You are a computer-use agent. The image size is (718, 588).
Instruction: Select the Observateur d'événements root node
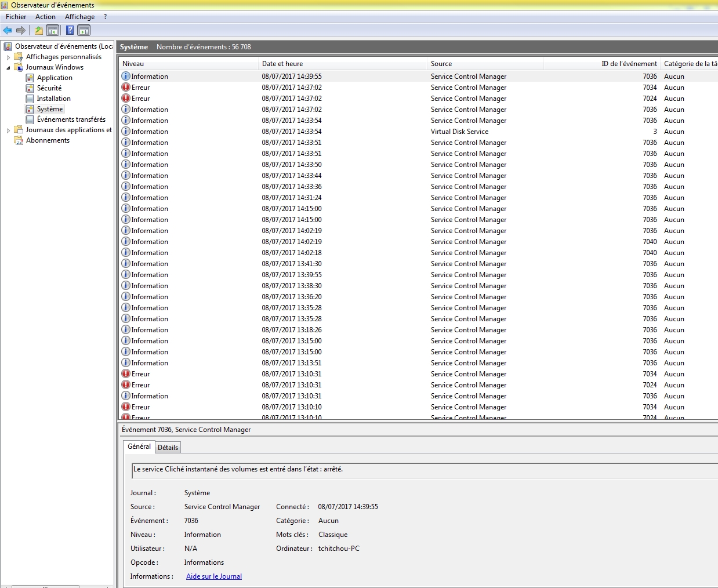(64, 46)
